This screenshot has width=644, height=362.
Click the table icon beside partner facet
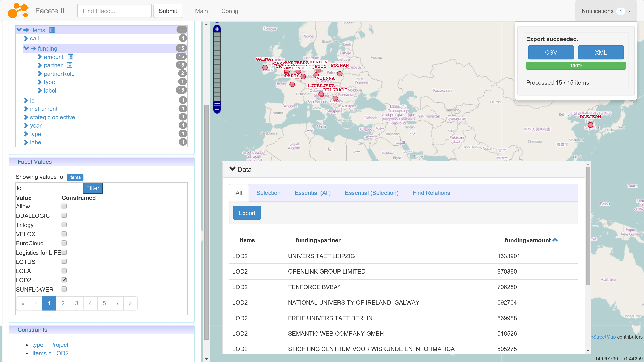pos(70,65)
